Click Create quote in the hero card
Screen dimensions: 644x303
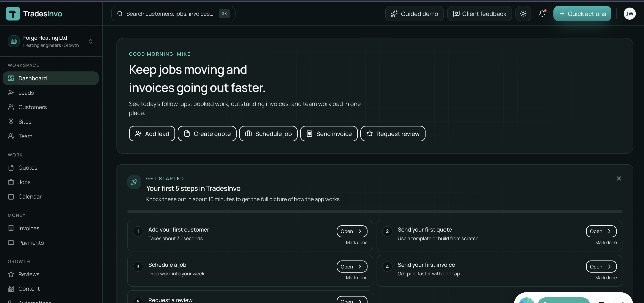[207, 134]
